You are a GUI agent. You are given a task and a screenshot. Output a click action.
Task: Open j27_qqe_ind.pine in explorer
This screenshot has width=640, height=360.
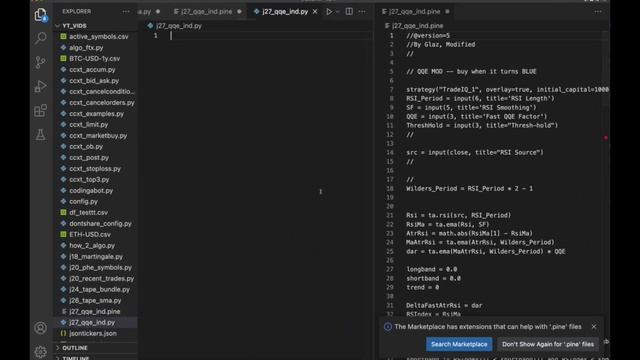click(95, 311)
